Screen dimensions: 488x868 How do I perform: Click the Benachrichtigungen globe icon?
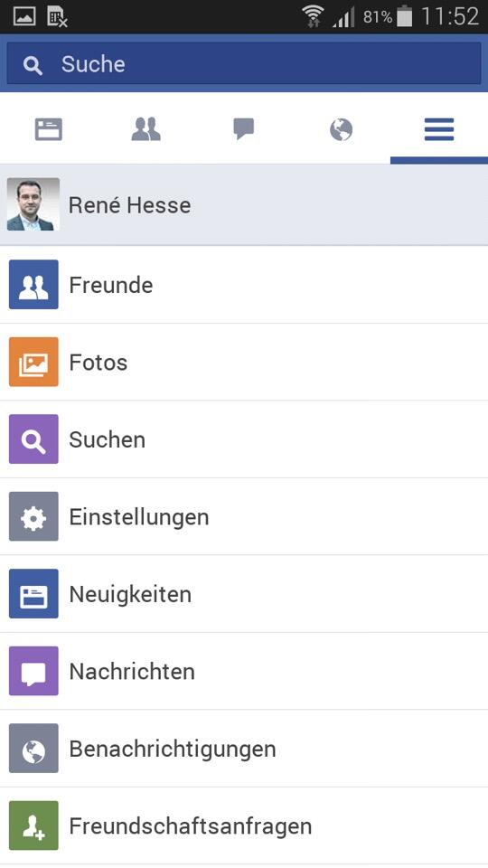pyautogui.click(x=33, y=749)
